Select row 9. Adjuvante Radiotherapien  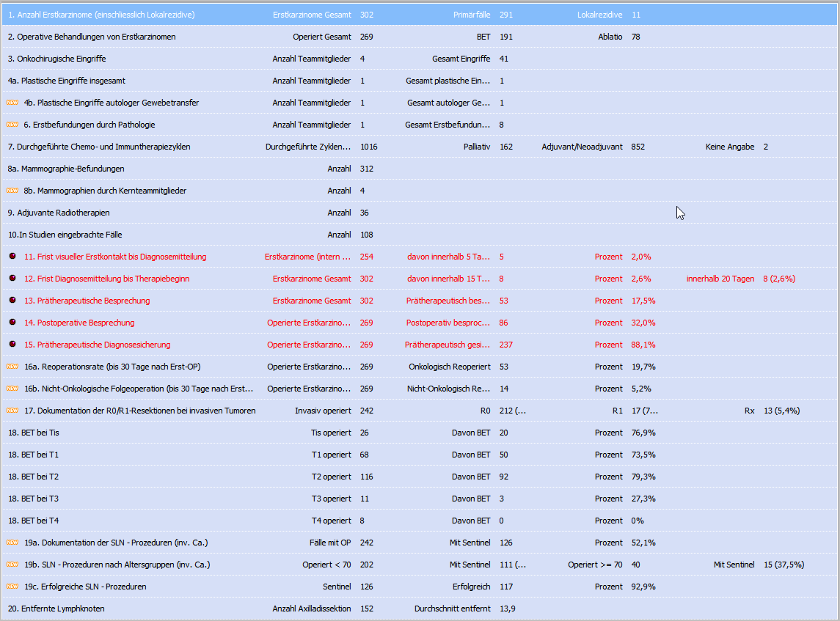click(419, 212)
